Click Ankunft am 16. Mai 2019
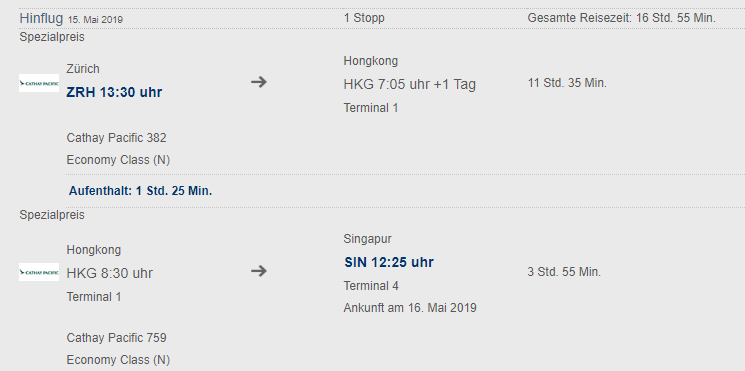This screenshot has width=745, height=371. [410, 308]
